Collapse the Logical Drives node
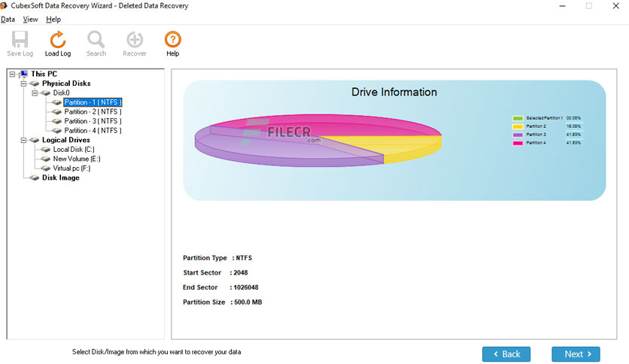The height and width of the screenshot is (364, 629). click(23, 140)
